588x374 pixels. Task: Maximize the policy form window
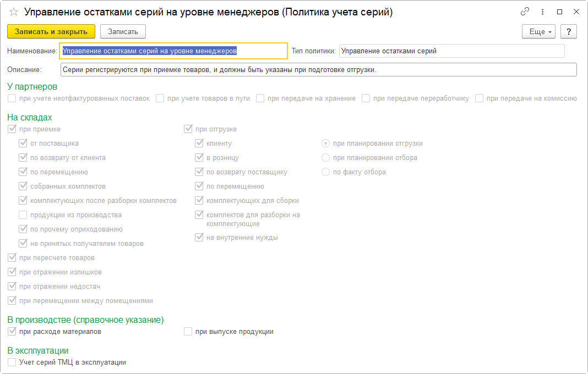tap(559, 12)
